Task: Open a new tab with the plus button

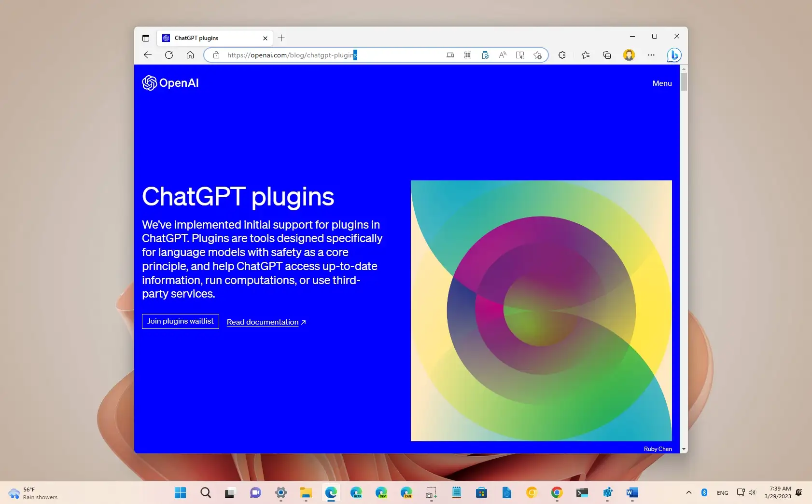Action: [x=281, y=38]
